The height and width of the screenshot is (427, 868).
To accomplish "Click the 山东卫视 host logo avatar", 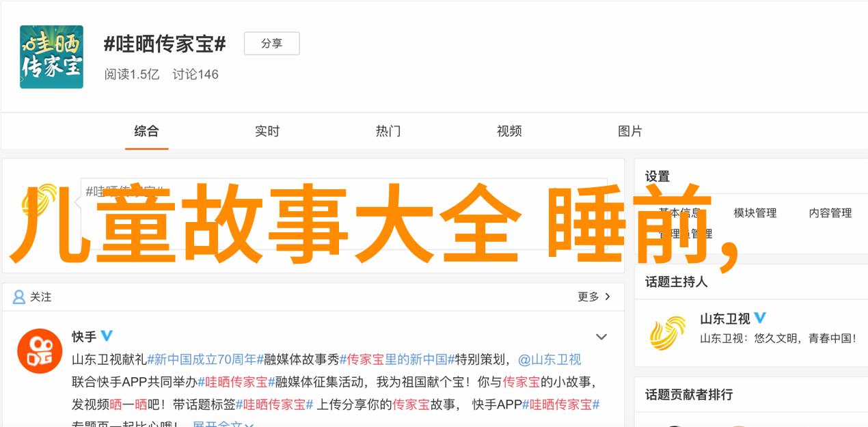I will (x=668, y=332).
